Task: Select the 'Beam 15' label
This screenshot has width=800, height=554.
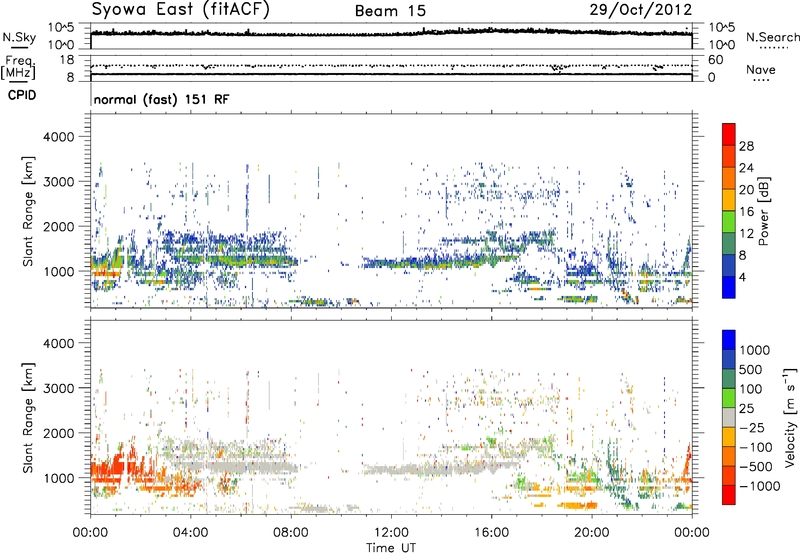Action: click(x=390, y=11)
